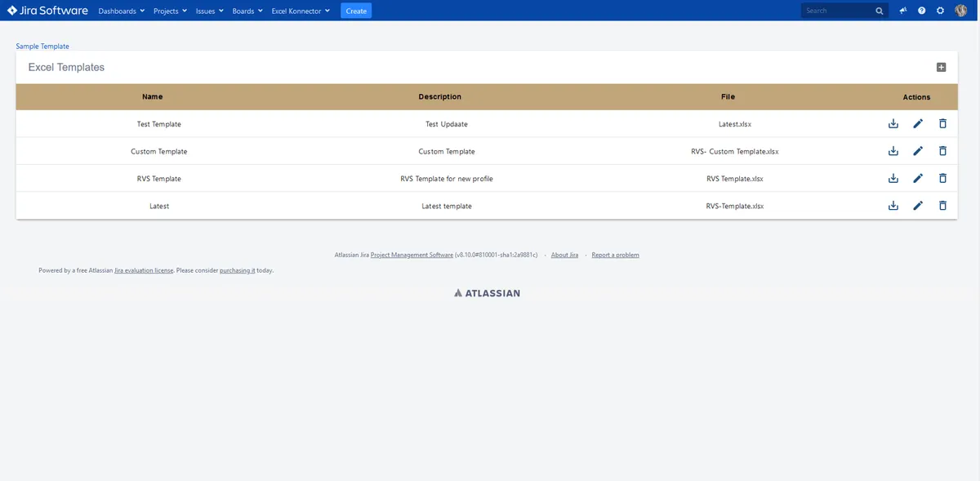This screenshot has height=481, width=980.
Task: Open the Administration gear menu
Action: coord(941,11)
